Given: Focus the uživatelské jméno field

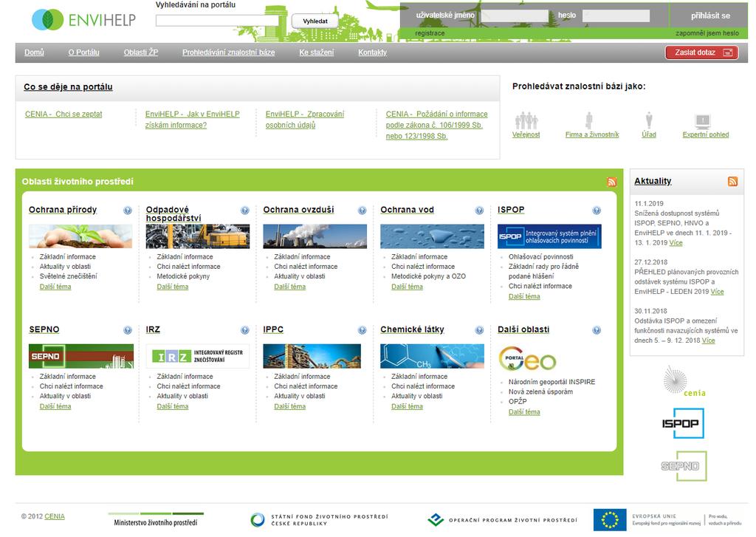Looking at the screenshot, I should tap(515, 16).
